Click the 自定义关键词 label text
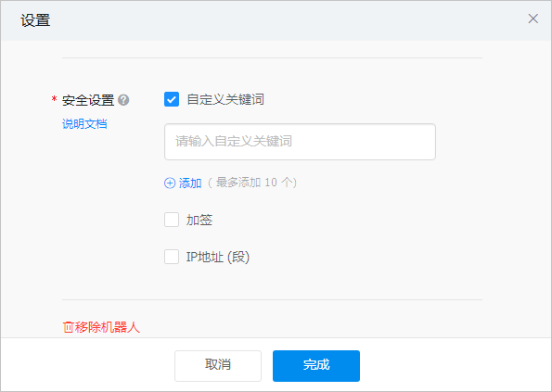Screen dimensions: 552x392 pyautogui.click(x=225, y=99)
